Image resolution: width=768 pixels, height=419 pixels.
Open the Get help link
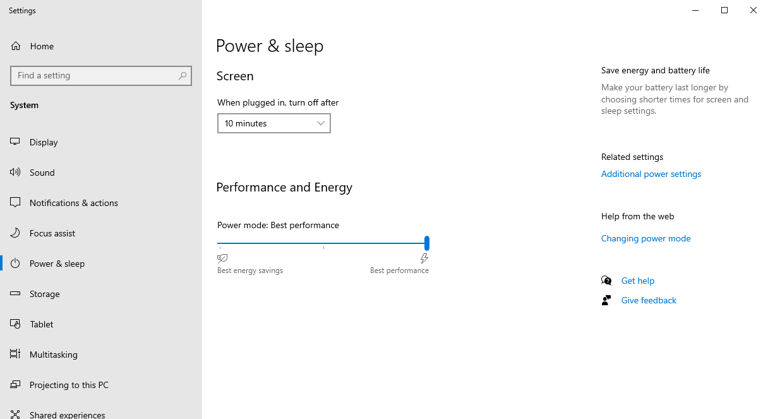638,281
